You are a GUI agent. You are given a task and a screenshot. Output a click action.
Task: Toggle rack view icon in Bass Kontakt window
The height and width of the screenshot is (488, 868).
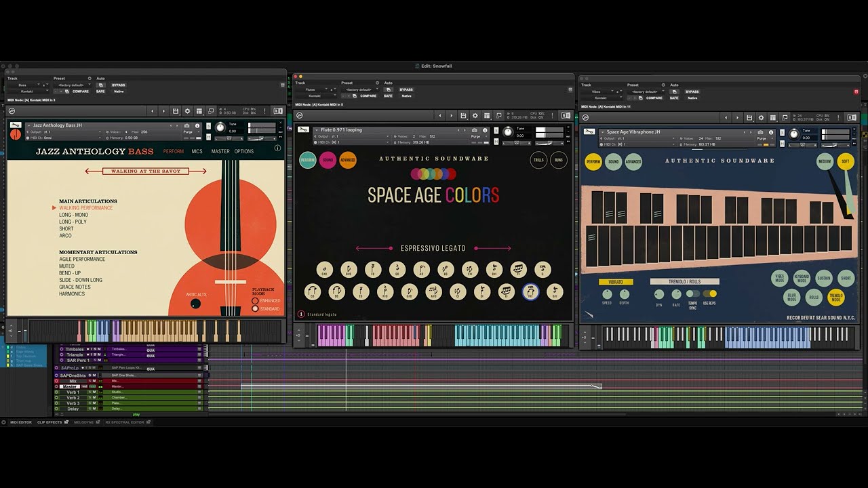(199, 111)
